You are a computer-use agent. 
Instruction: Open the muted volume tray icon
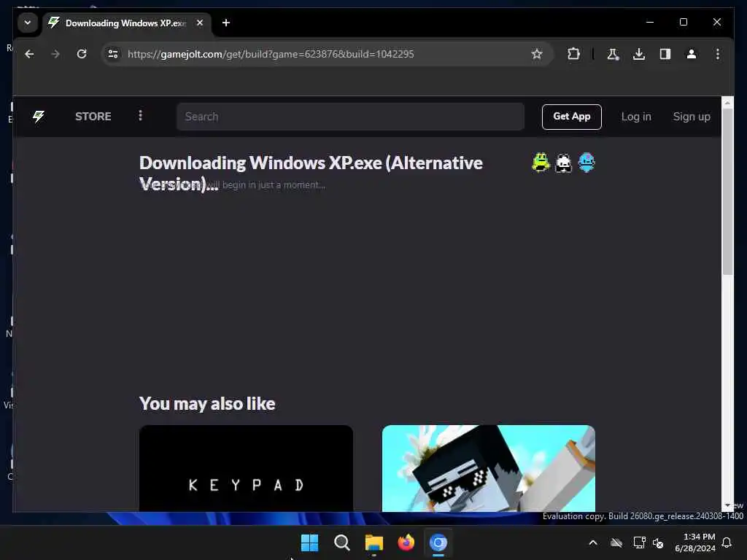tap(659, 542)
